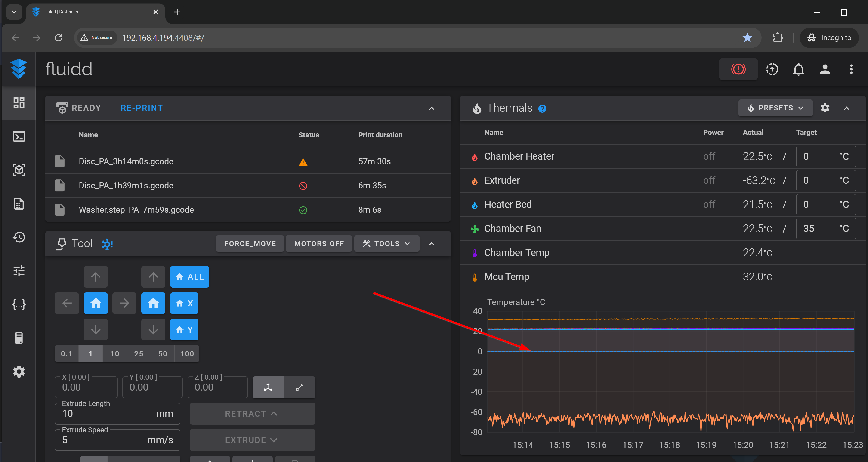Image resolution: width=868 pixels, height=462 pixels.
Task: Toggle absolute positioning mode button
Action: pos(268,387)
